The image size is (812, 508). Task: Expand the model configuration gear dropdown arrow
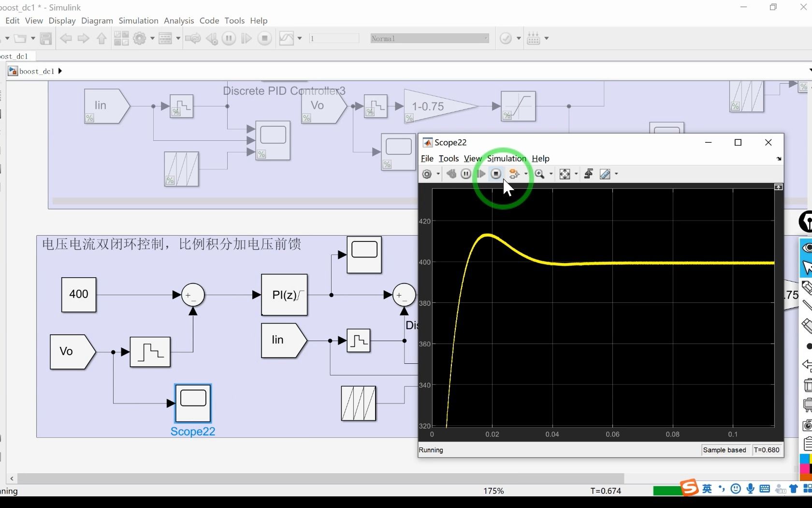tap(152, 39)
